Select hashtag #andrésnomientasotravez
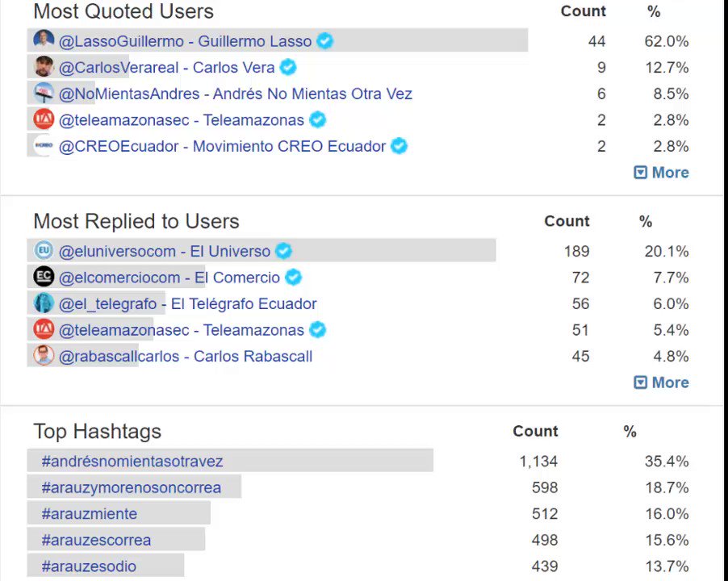Screen dimensions: 728x581 click(132, 462)
